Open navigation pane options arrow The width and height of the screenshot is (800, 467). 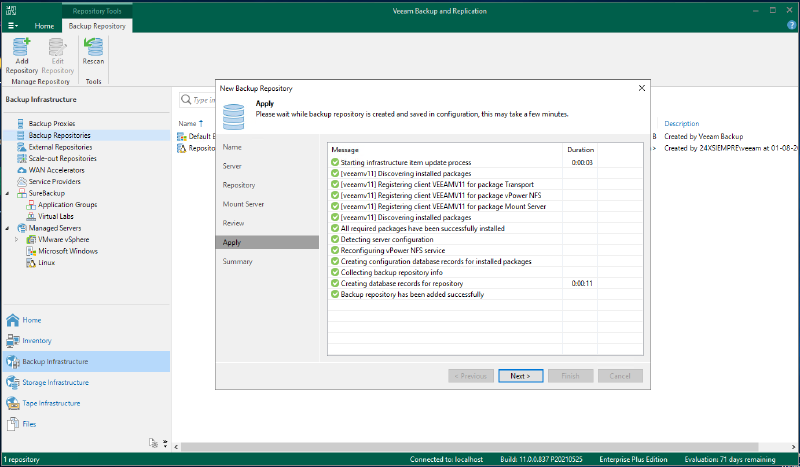click(x=165, y=443)
